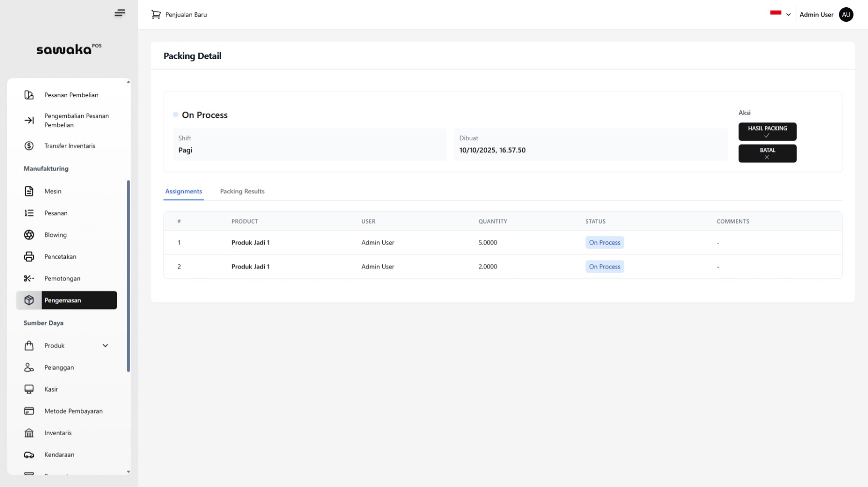Open Metode Pembayaran menu item
This screenshot has width=868, height=487.
(74, 411)
